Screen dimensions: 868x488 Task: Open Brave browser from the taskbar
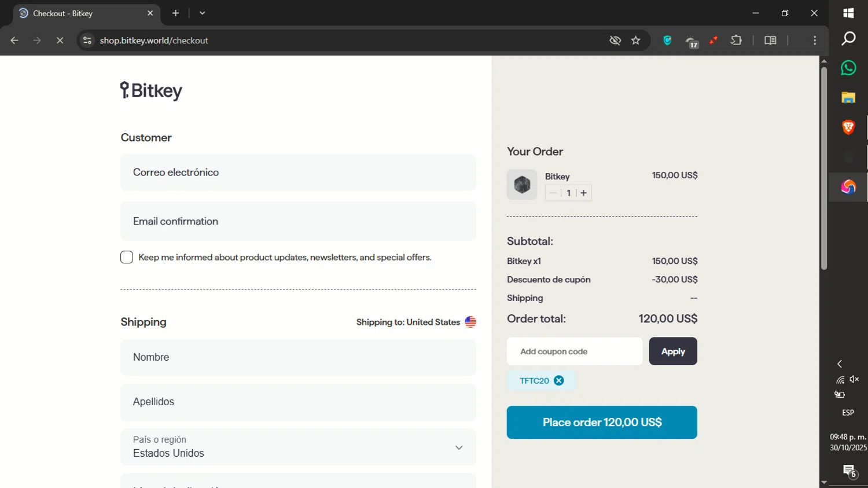click(x=848, y=127)
